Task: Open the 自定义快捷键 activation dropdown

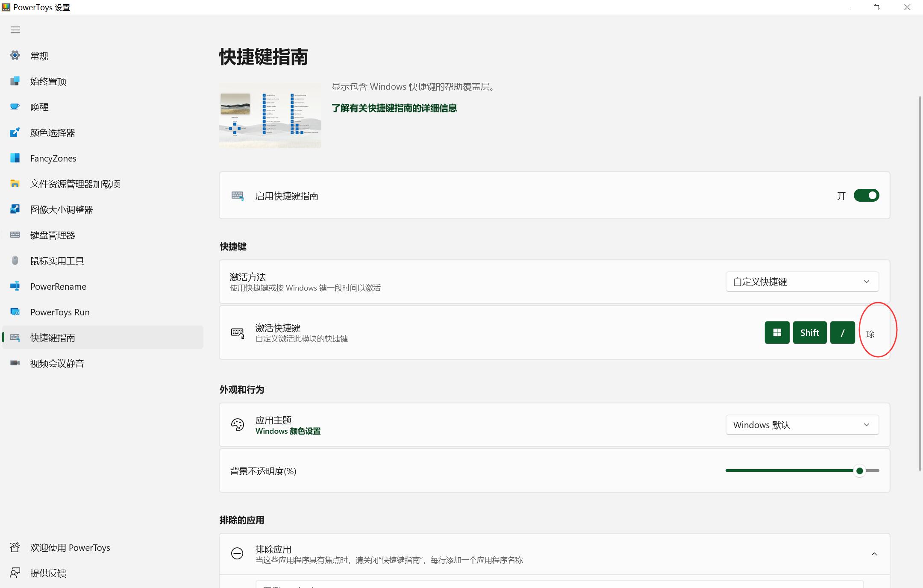Action: point(801,282)
